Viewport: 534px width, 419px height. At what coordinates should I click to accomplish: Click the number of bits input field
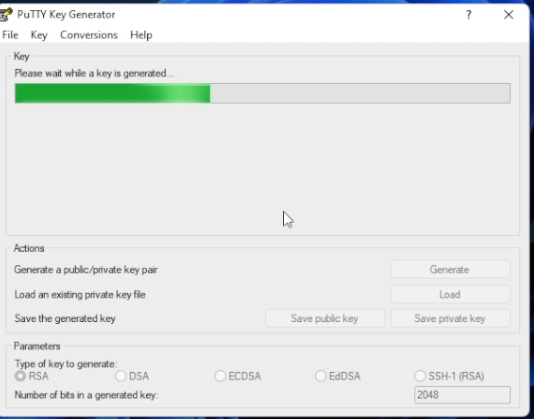[x=462, y=395]
